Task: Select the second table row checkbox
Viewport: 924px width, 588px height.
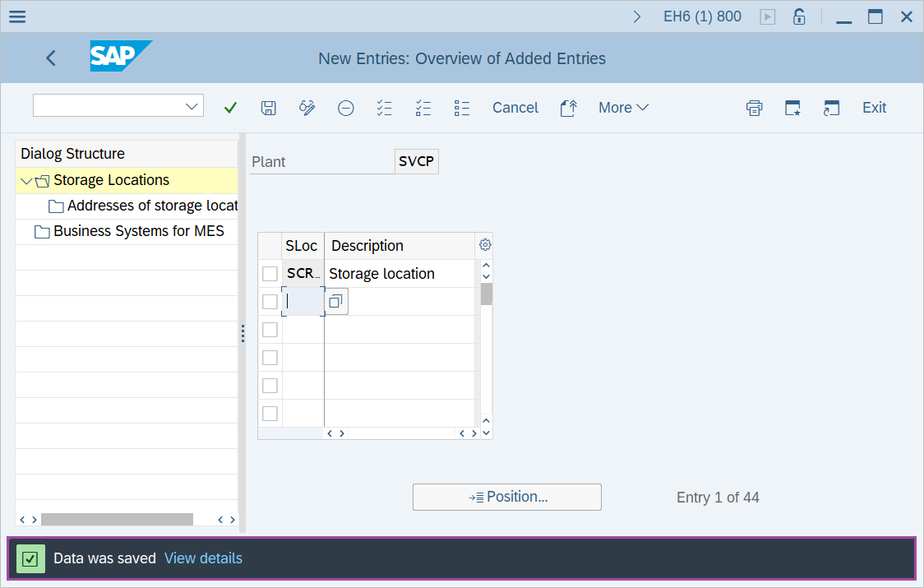Action: point(270,302)
